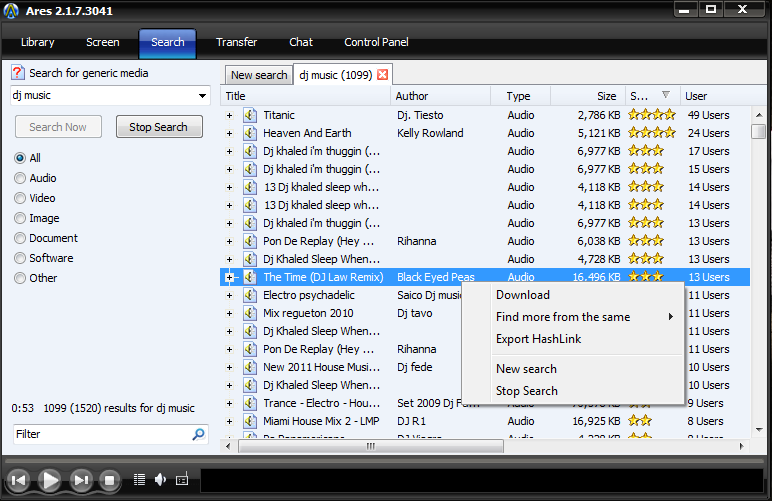The image size is (772, 501).
Task: Switch to the Screen tab
Action: click(x=102, y=42)
